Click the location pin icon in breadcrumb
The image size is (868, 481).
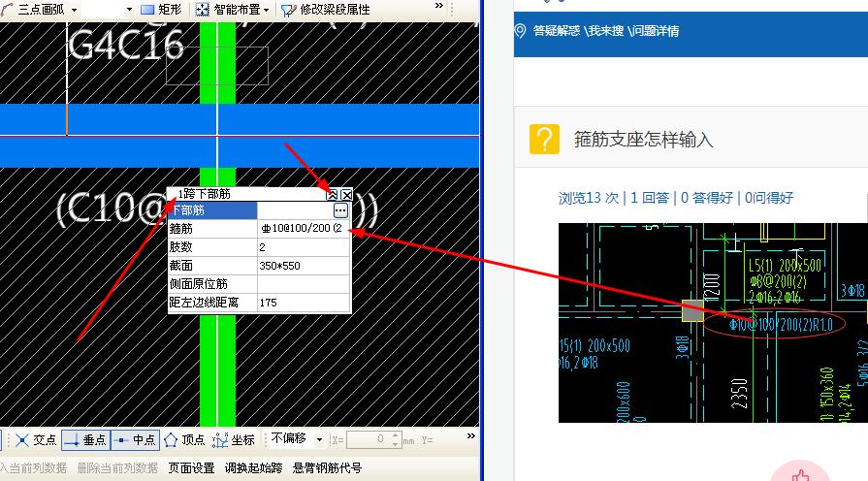pyautogui.click(x=520, y=31)
